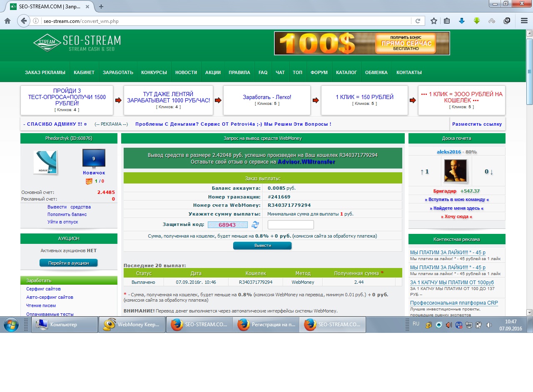Click 'Пополнить баланс' link
This screenshot has width=533, height=392.
(67, 214)
